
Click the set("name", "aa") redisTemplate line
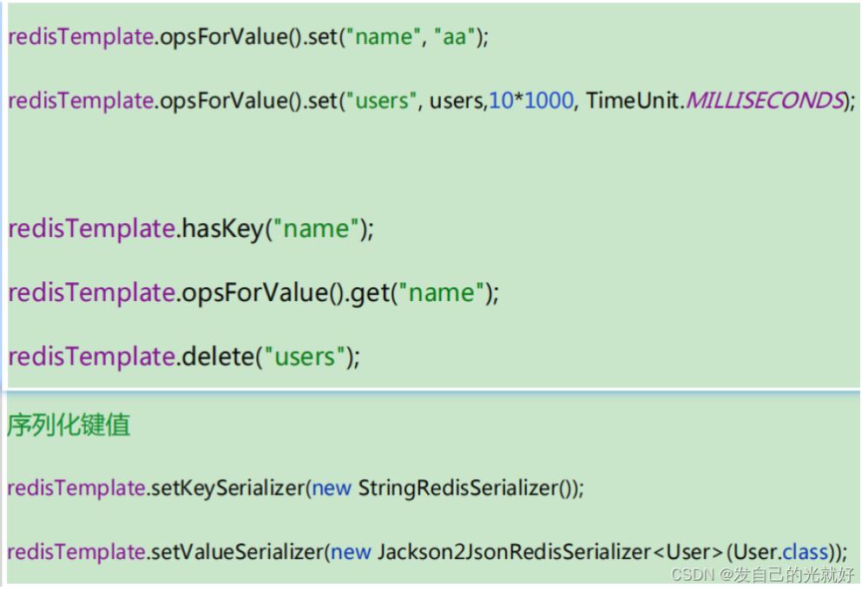(x=248, y=39)
